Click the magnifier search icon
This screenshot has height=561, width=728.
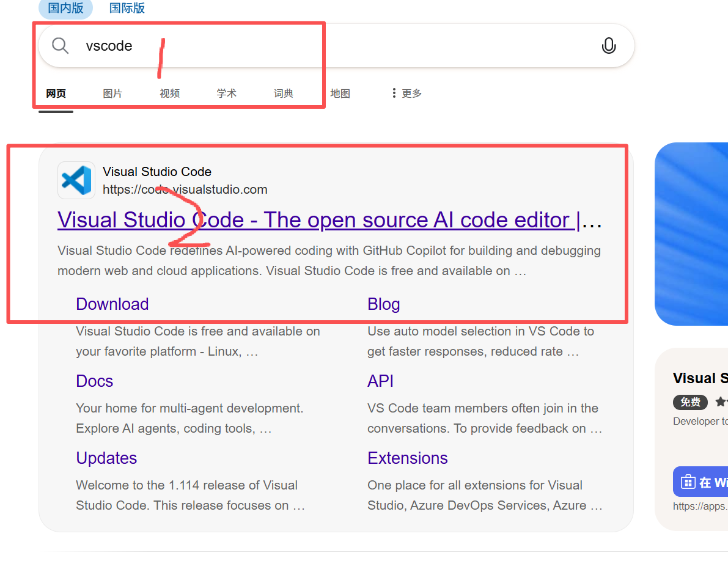click(x=61, y=45)
